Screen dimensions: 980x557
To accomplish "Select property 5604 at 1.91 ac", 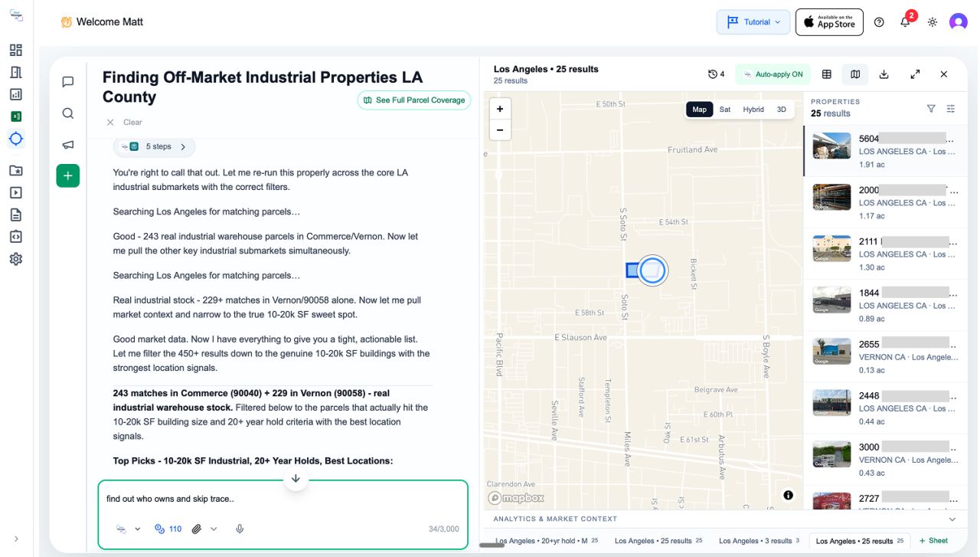I will (x=886, y=152).
